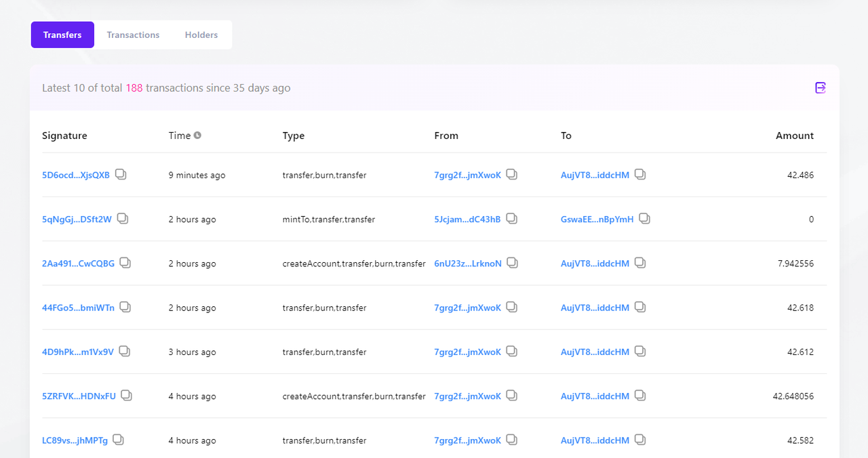Open recipient AujVT8...iddcHM in first row
Image resolution: width=868 pixels, height=458 pixels.
click(595, 175)
